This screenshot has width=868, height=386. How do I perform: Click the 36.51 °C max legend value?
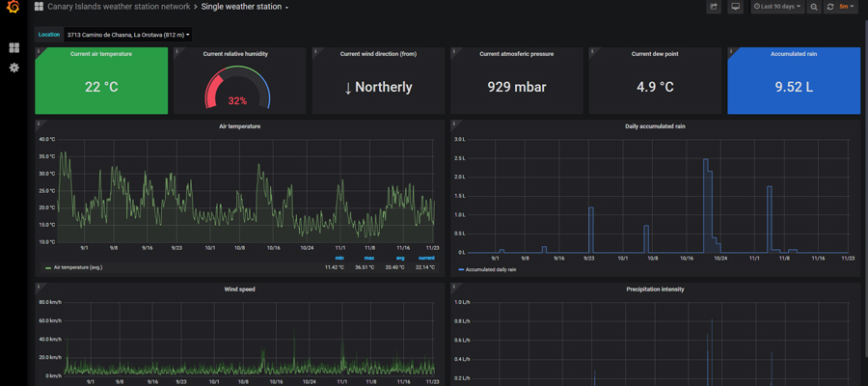[x=365, y=267]
